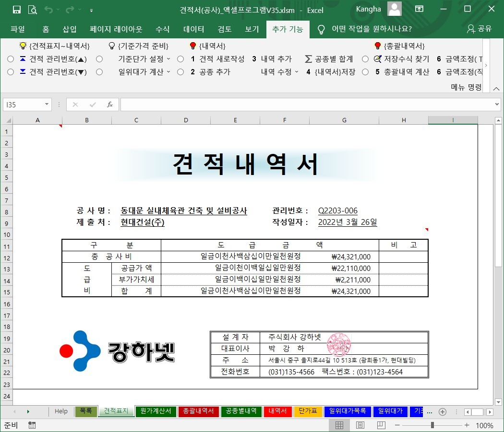Open print preview icon in quick access toolbar
The image size is (504, 432).
tap(33, 10)
